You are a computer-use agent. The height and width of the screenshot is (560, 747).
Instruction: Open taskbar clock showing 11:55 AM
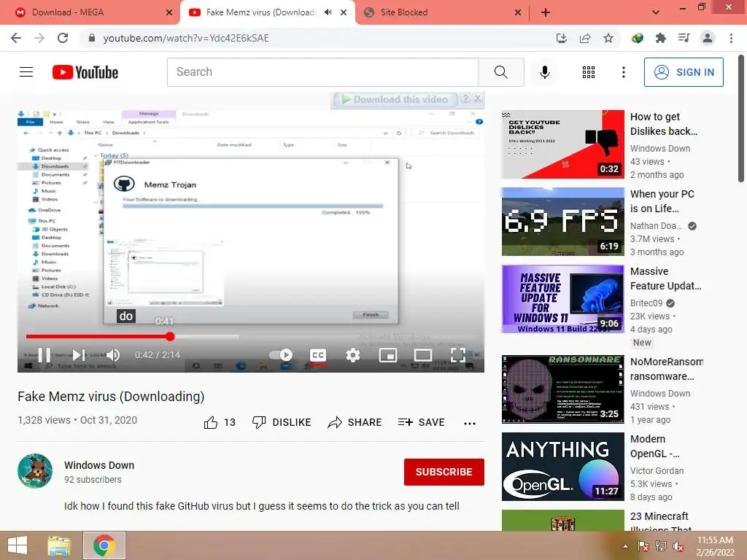click(715, 546)
